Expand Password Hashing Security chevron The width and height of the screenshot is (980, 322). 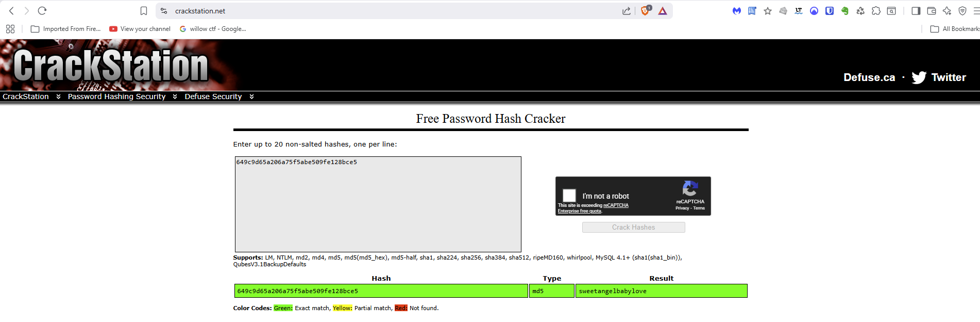[x=175, y=96]
